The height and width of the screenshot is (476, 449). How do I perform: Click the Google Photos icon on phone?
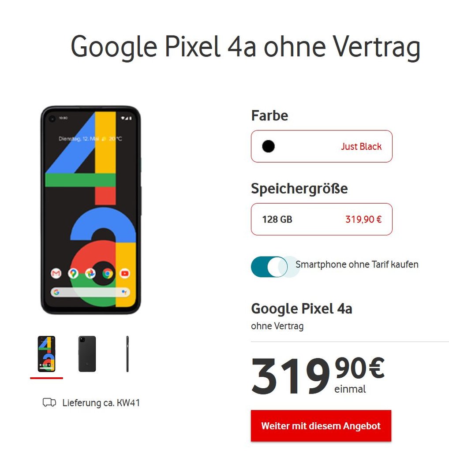click(x=90, y=274)
